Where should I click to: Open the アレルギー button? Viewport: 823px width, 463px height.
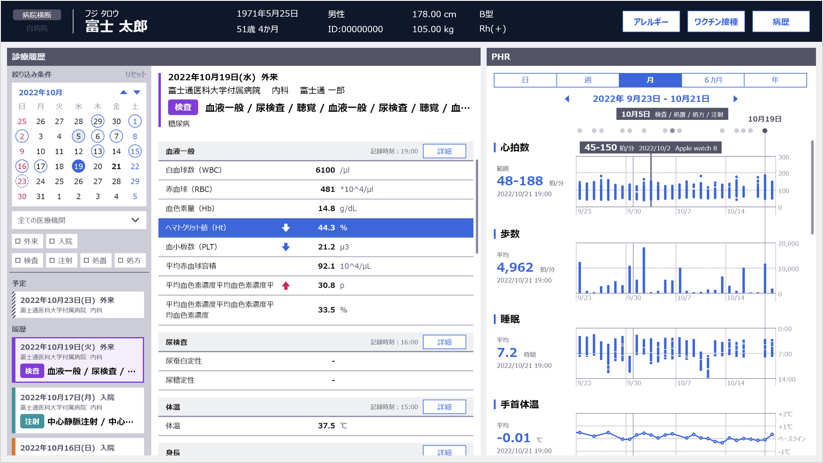[x=651, y=21]
